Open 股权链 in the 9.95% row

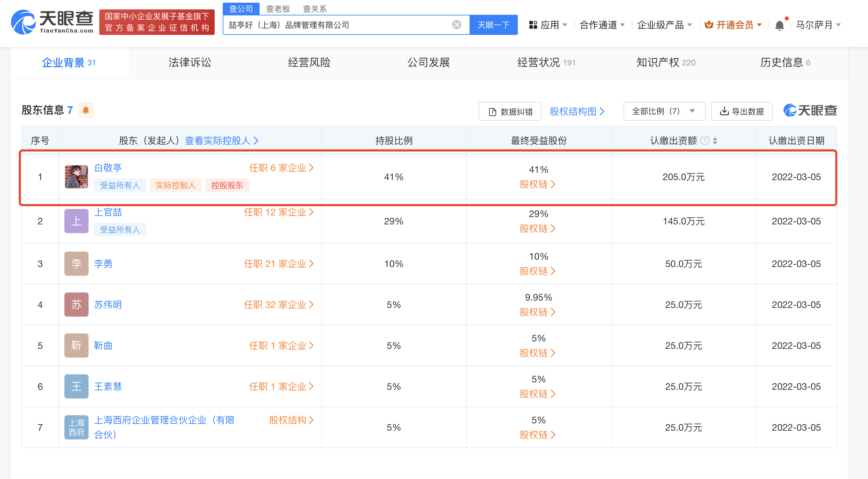click(537, 312)
